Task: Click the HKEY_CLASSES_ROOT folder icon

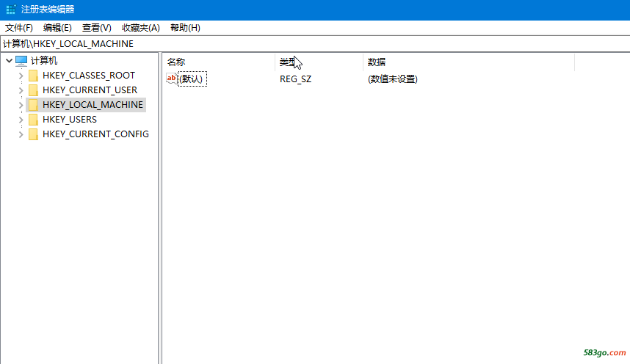Action: 33,76
